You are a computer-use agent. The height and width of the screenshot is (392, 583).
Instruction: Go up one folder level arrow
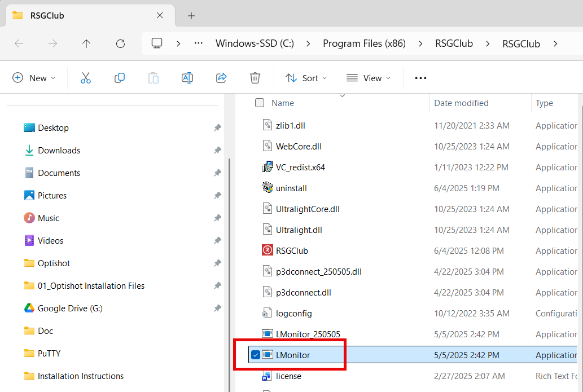tap(86, 44)
